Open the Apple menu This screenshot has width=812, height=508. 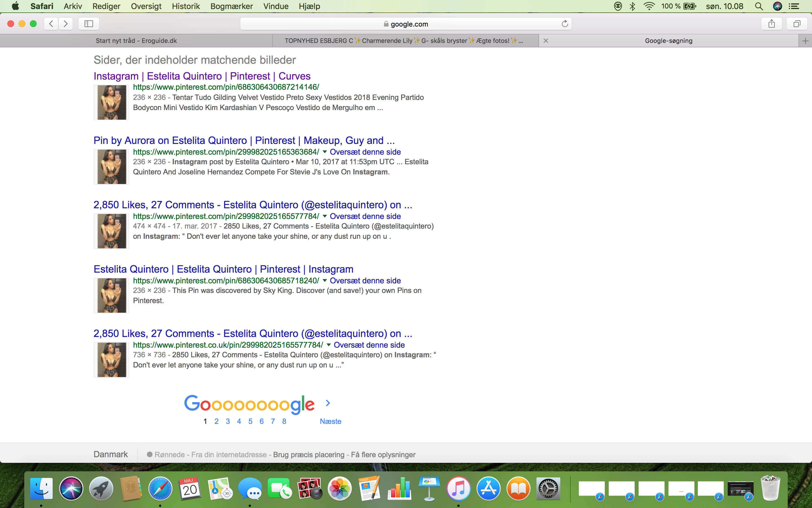[x=15, y=6]
